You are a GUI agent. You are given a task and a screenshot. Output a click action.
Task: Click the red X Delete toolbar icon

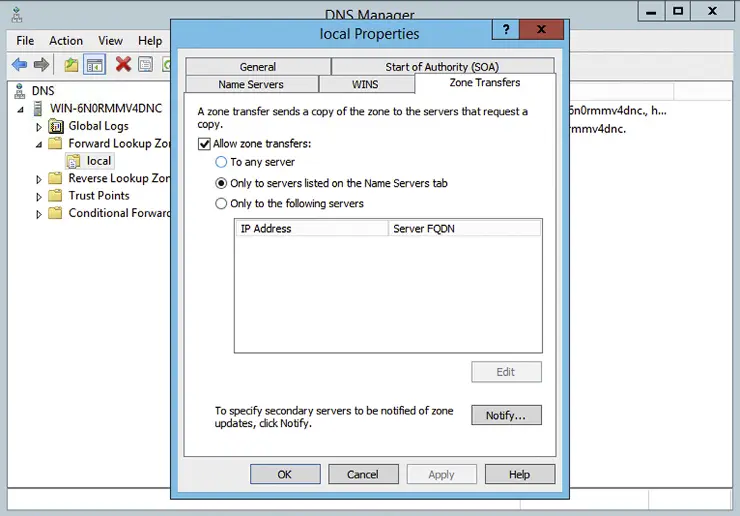click(123, 65)
